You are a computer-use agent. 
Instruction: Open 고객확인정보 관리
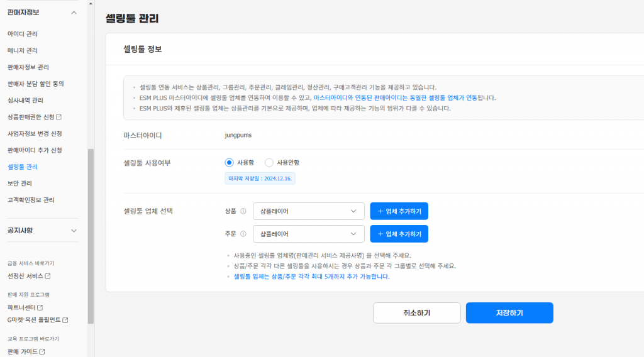point(31,200)
